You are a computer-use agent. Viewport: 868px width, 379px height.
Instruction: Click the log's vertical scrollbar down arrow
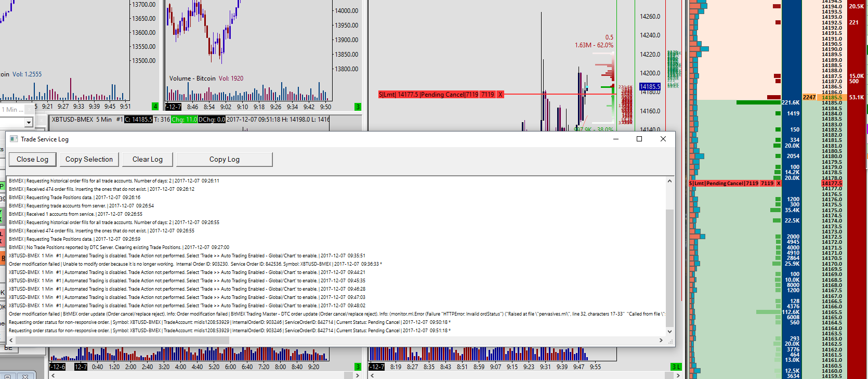(669, 331)
